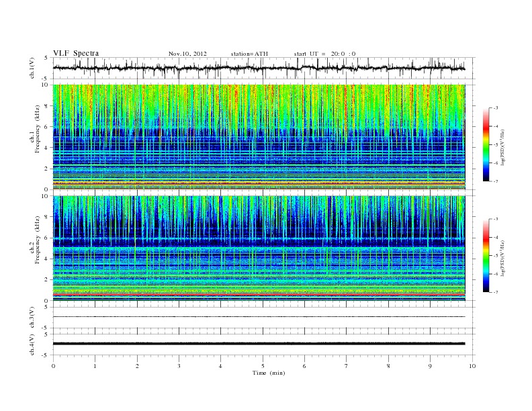This screenshot has width=532, height=411.
Task: Click the '6' kHz tick of ch.1 spectrogram
Action: pyautogui.click(x=46, y=127)
